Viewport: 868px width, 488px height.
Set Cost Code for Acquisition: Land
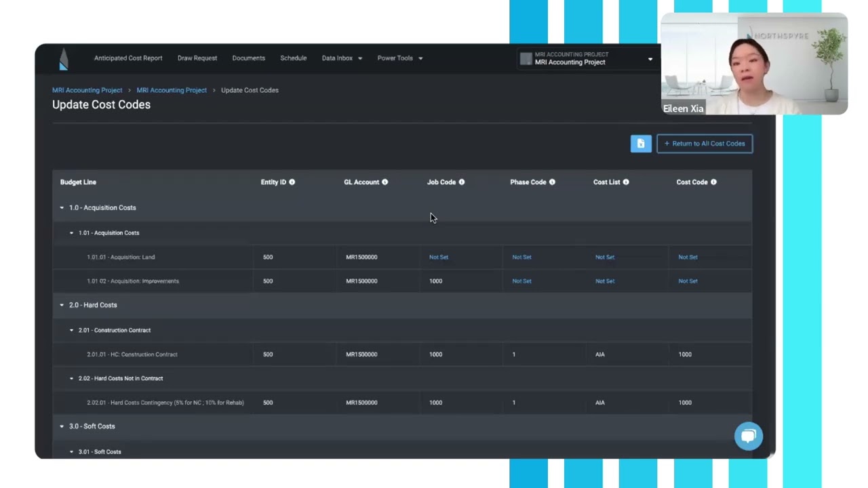pyautogui.click(x=688, y=258)
